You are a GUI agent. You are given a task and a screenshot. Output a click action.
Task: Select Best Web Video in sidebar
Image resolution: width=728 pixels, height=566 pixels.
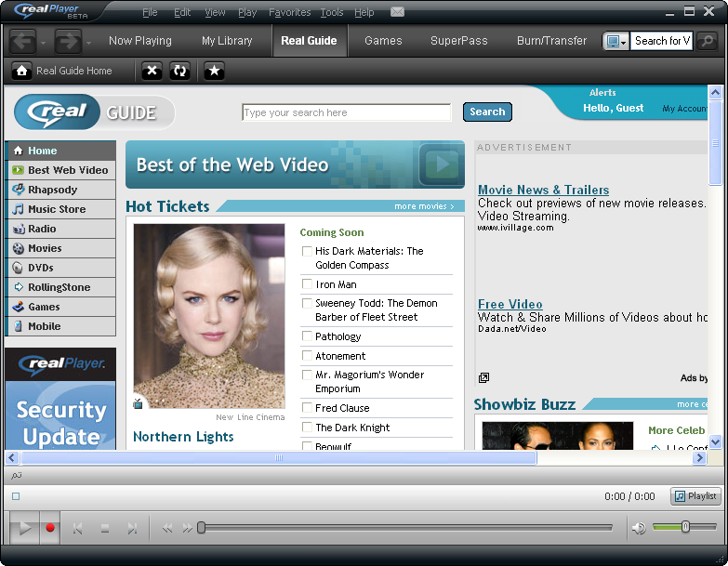pyautogui.click(x=60, y=170)
